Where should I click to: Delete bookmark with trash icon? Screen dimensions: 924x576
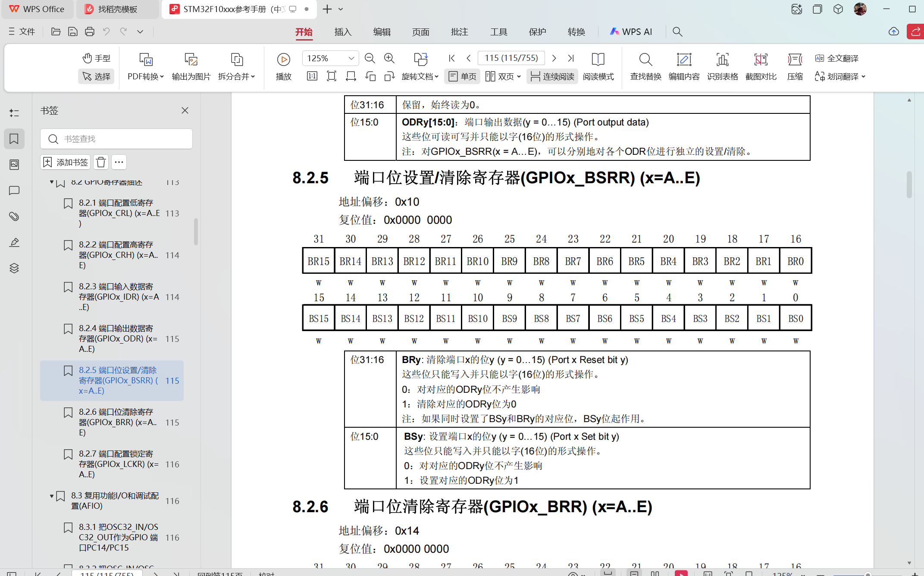(101, 162)
